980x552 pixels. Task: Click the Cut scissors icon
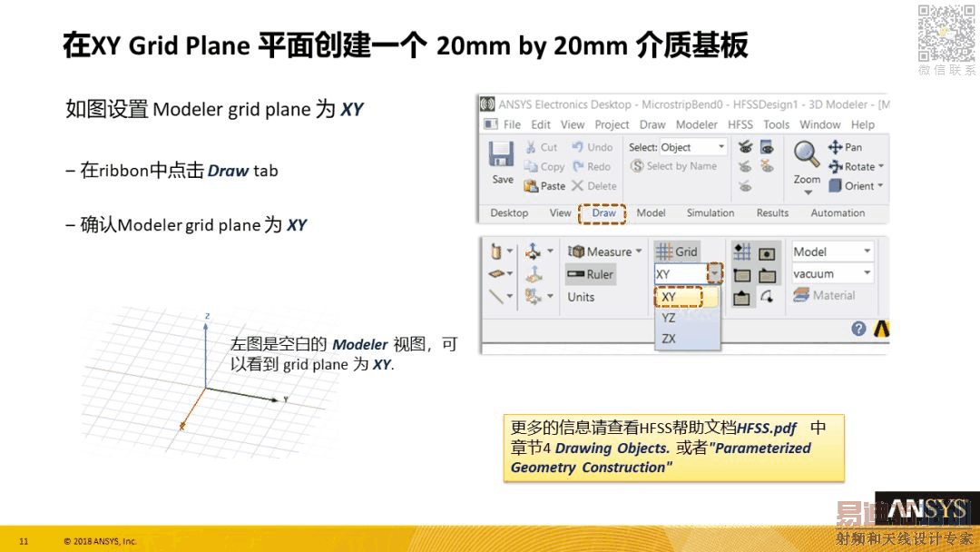tap(531, 147)
